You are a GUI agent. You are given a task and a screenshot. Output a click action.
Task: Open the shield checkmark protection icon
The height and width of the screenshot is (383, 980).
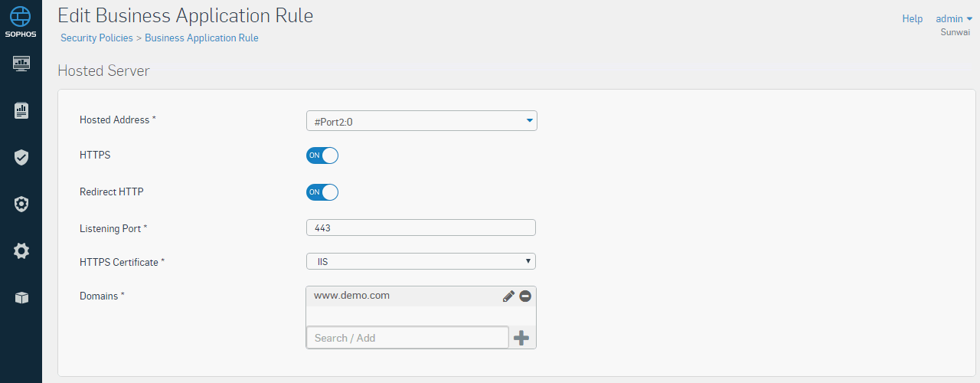(x=21, y=158)
